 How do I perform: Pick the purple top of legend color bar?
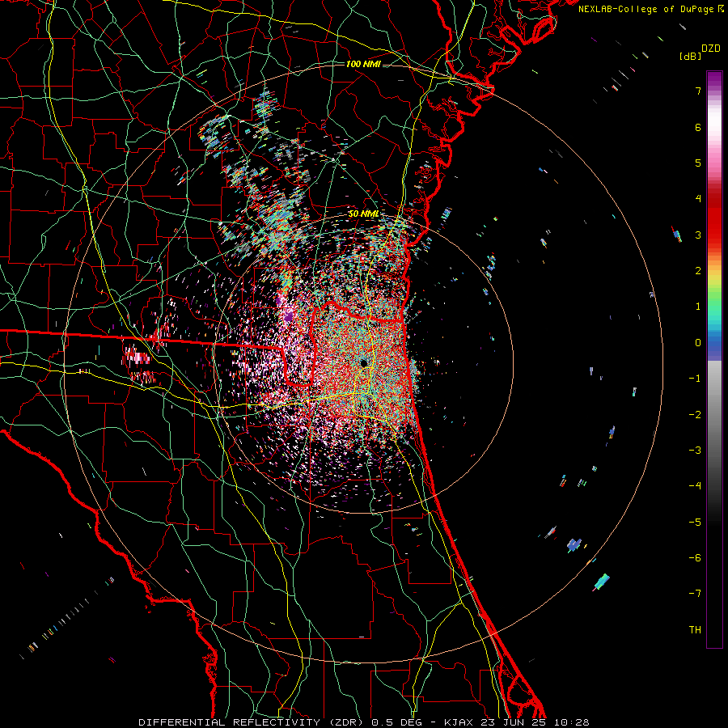coord(714,79)
